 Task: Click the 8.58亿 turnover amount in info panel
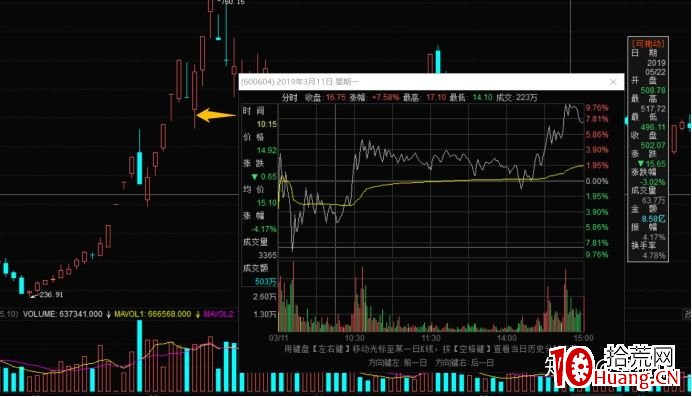(654, 219)
